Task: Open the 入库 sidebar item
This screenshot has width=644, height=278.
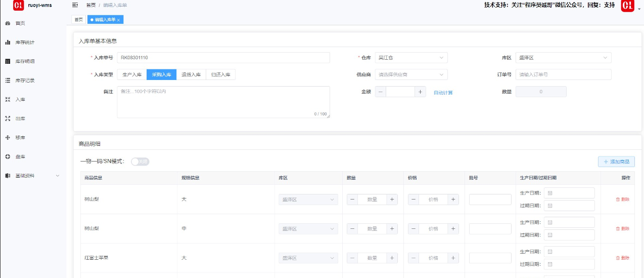Action: pos(20,100)
